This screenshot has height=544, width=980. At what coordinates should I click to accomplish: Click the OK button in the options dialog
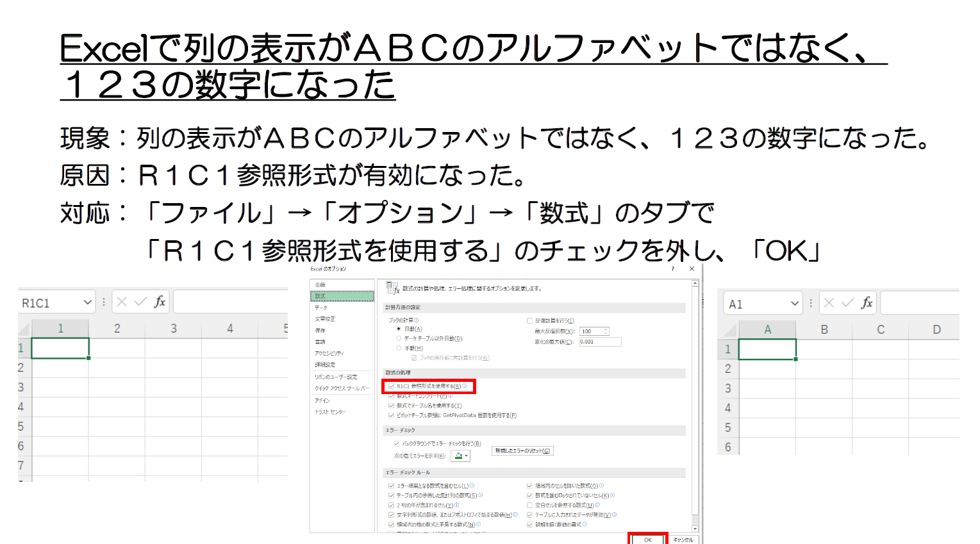tap(648, 540)
